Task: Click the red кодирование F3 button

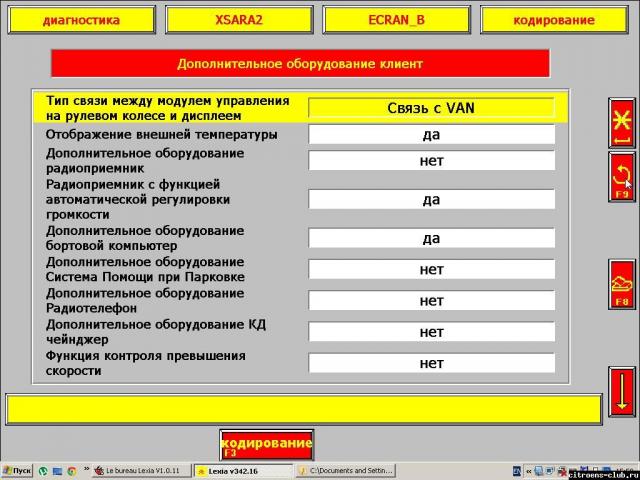Action: (267, 445)
